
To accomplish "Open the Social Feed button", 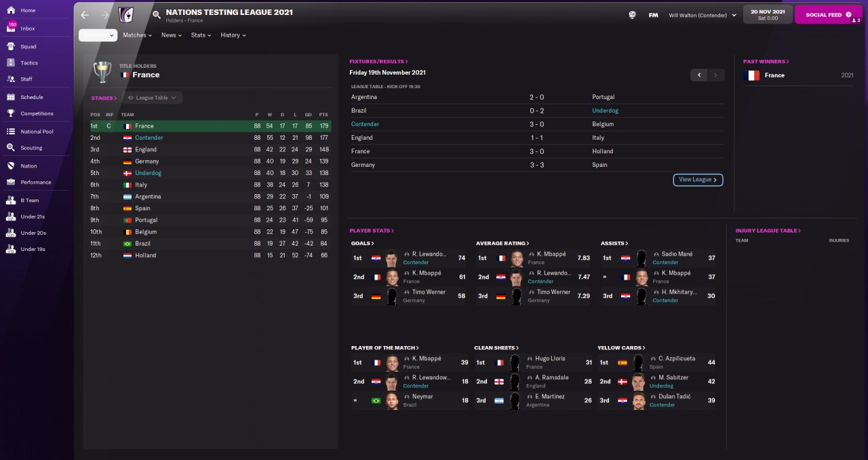I will pyautogui.click(x=829, y=14).
